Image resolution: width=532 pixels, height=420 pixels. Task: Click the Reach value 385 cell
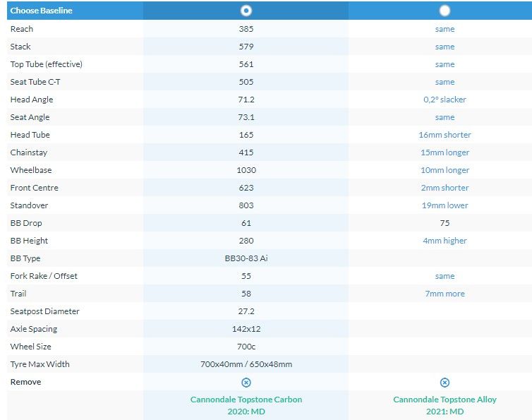coord(246,29)
